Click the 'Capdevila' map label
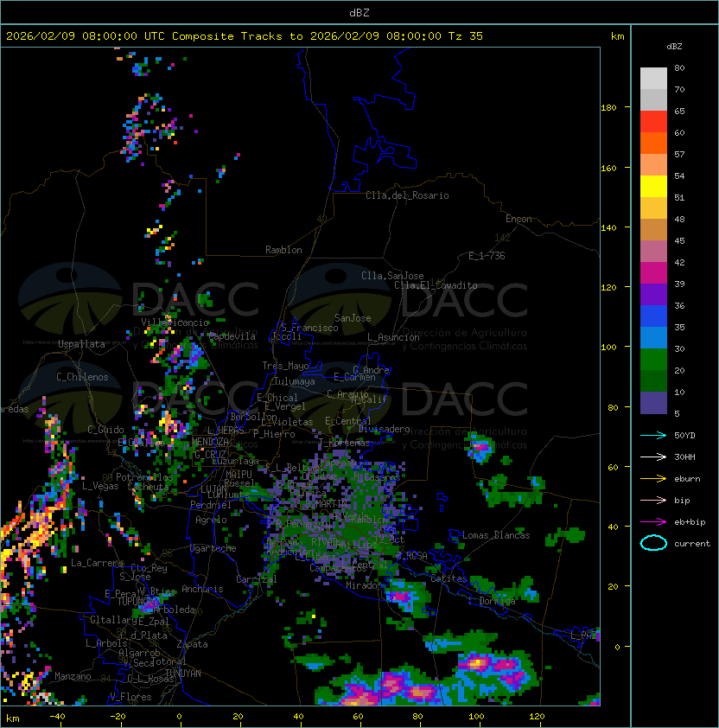 pyautogui.click(x=232, y=336)
